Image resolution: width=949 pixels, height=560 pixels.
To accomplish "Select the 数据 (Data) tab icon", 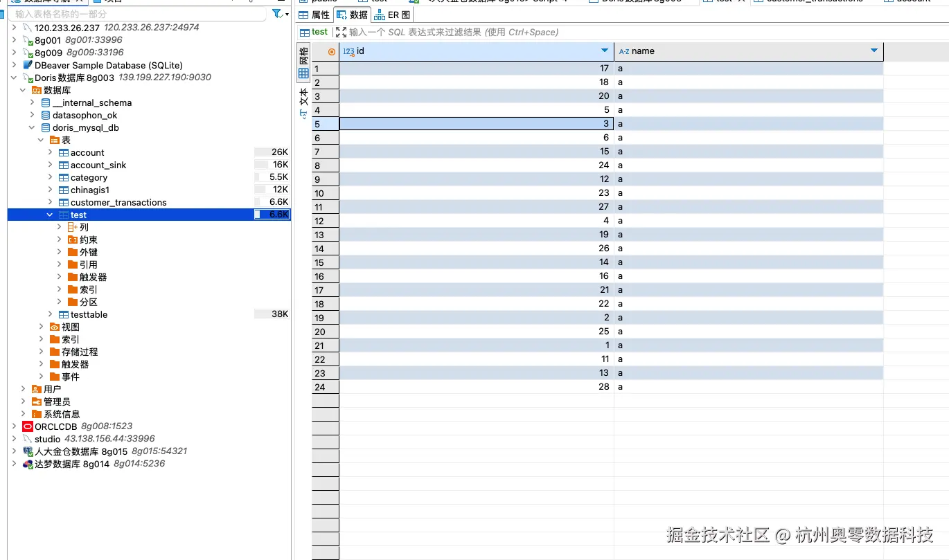I will [x=340, y=15].
